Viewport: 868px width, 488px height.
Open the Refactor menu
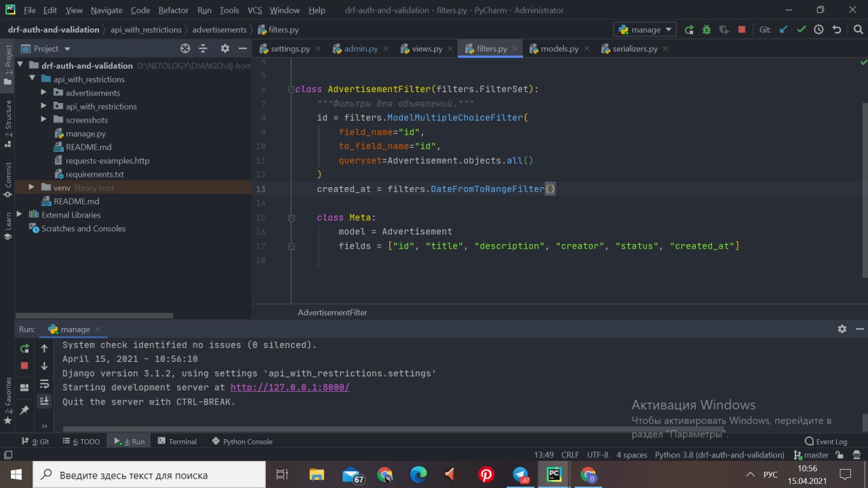click(174, 10)
